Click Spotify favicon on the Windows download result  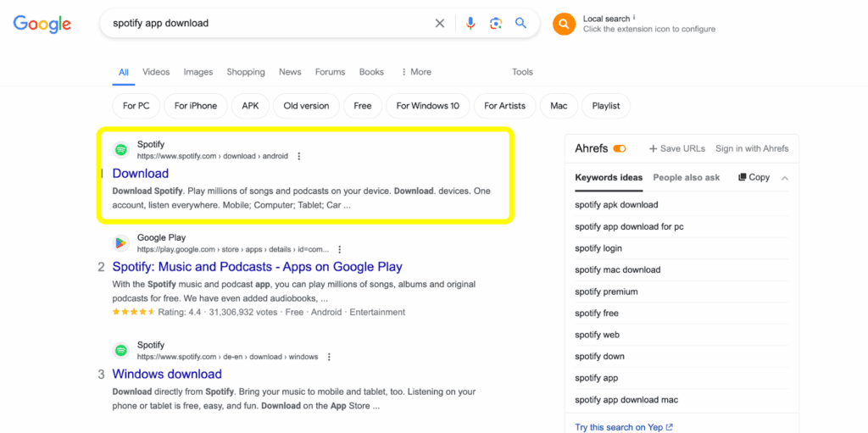coord(120,351)
